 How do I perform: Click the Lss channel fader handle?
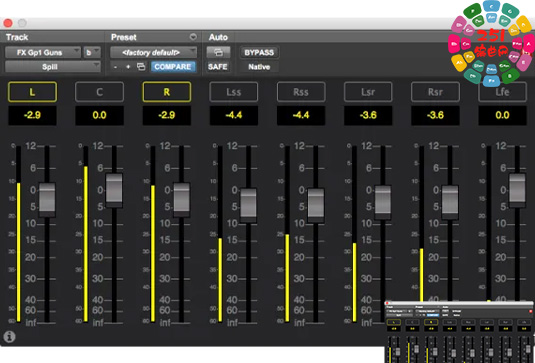tap(248, 206)
